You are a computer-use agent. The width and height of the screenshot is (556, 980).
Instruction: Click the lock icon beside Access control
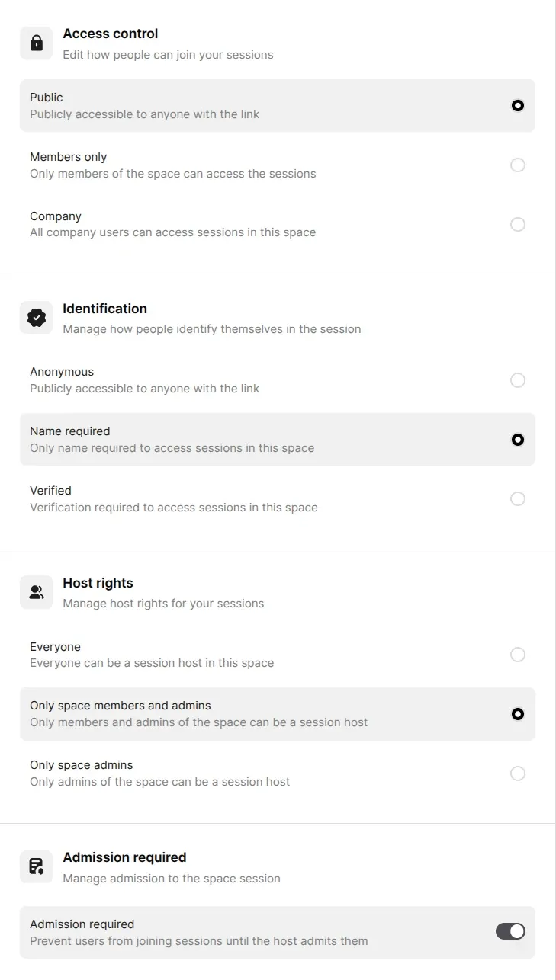point(36,43)
